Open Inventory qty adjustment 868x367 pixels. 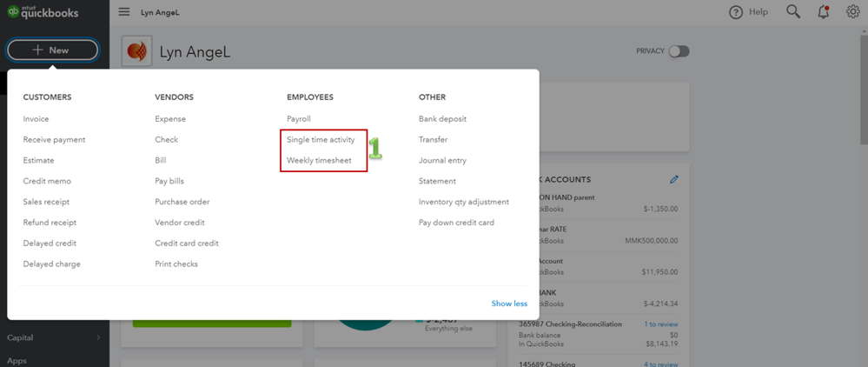[464, 202]
